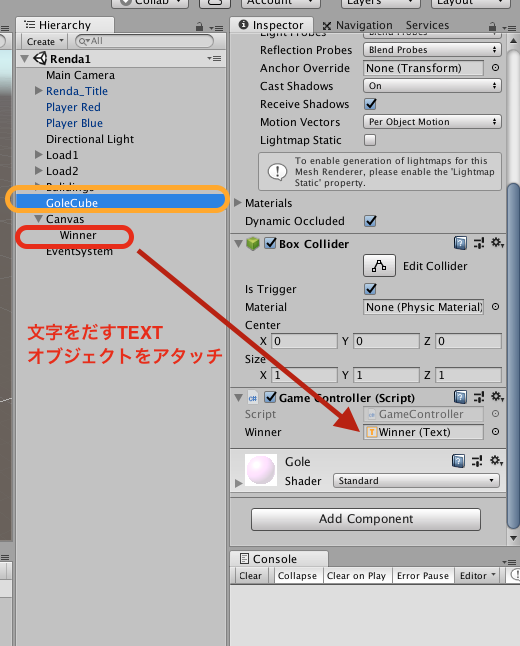Open the Editor dropdown in Console
This screenshot has width=520, height=646.
477,576
